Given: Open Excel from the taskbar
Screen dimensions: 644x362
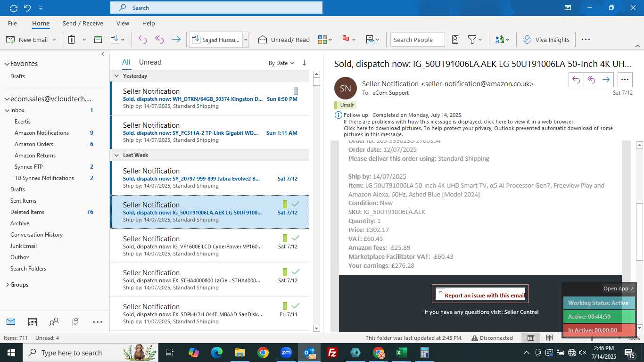Looking at the screenshot, I should pos(402,353).
